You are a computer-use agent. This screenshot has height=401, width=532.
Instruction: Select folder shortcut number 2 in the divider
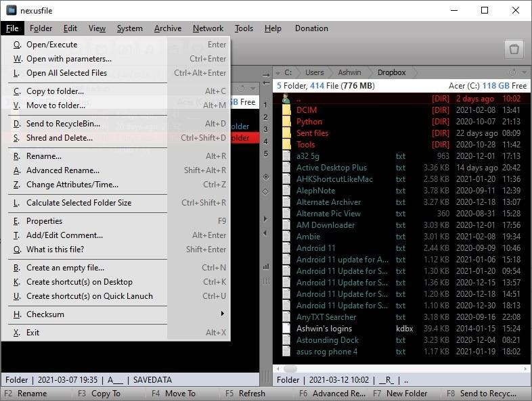tap(265, 117)
